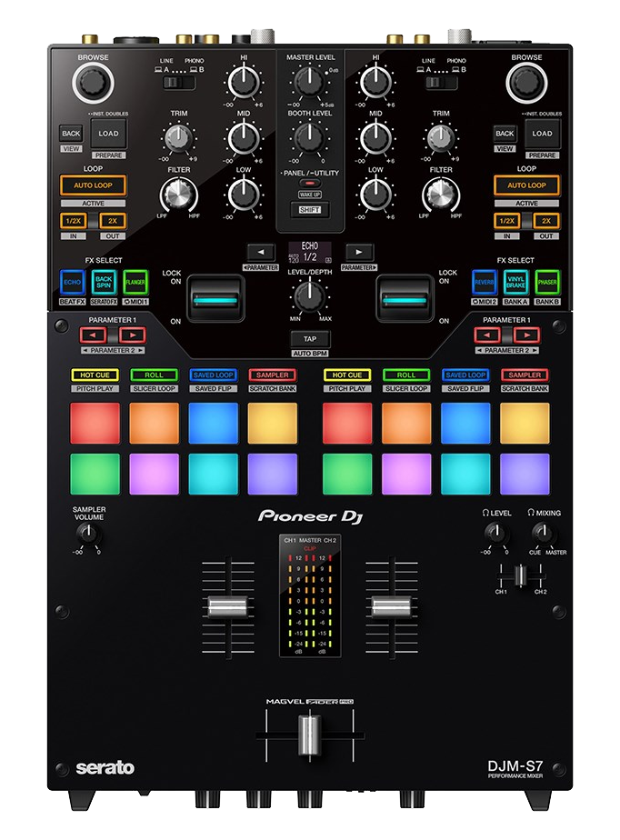The width and height of the screenshot is (620, 840).
Task: Flip the left channel LINE/PHONO input switch
Action: point(178,83)
